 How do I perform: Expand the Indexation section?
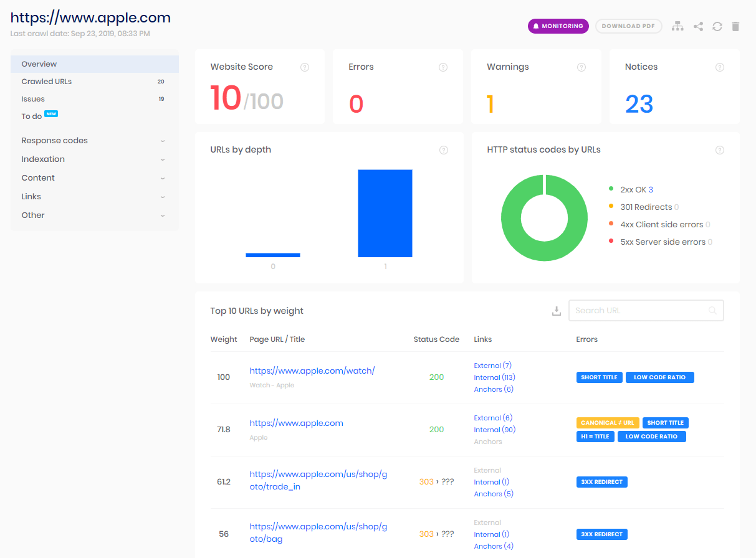pos(95,159)
